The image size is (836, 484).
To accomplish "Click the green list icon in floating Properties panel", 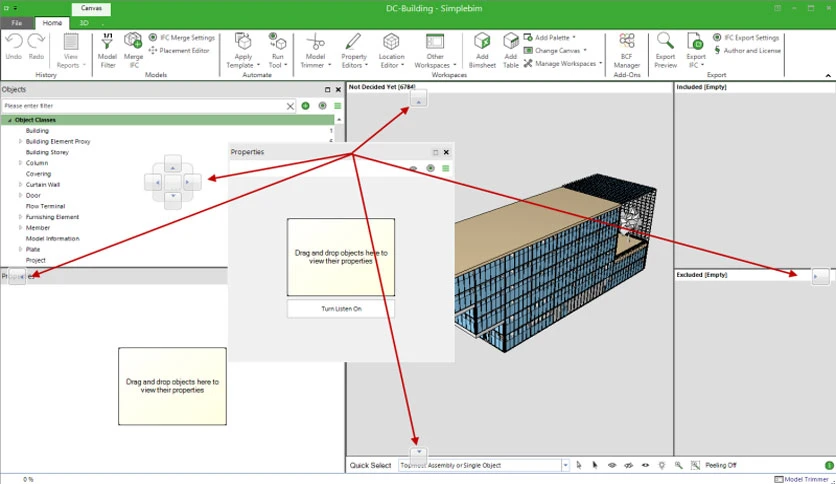I will (x=446, y=168).
